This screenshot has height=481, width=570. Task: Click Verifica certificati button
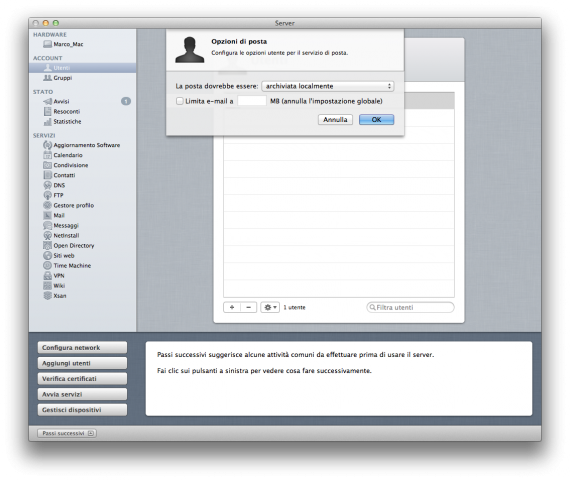click(x=82, y=379)
